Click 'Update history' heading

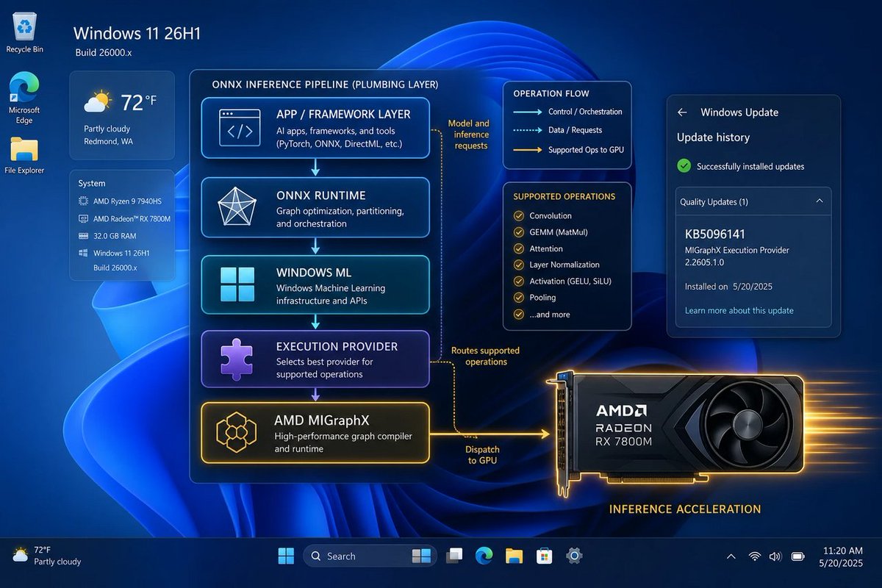coord(713,137)
